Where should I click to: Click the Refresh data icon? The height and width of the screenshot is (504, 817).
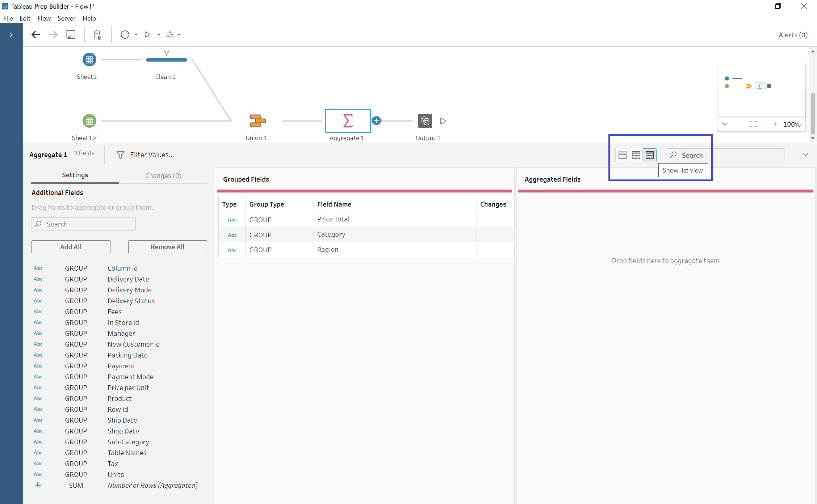125,35
